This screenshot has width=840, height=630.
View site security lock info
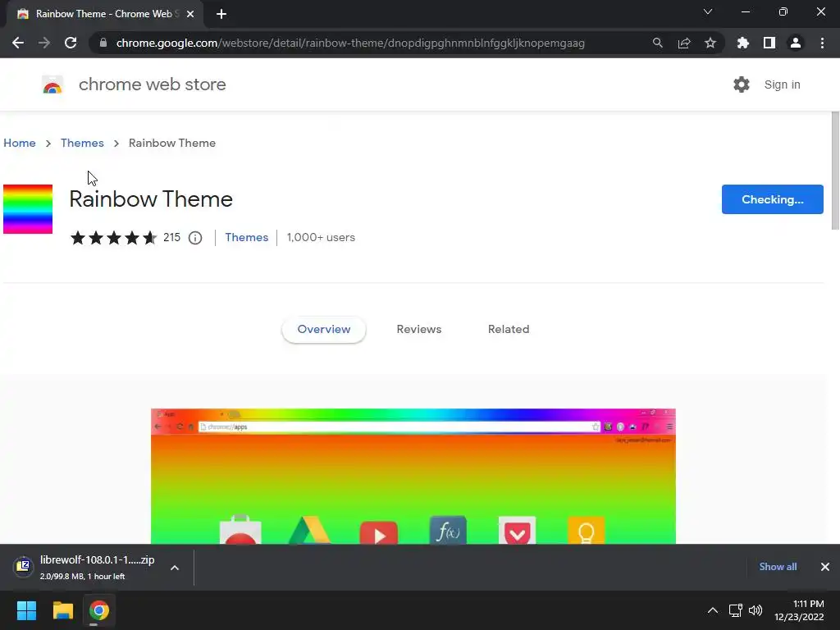(103, 43)
